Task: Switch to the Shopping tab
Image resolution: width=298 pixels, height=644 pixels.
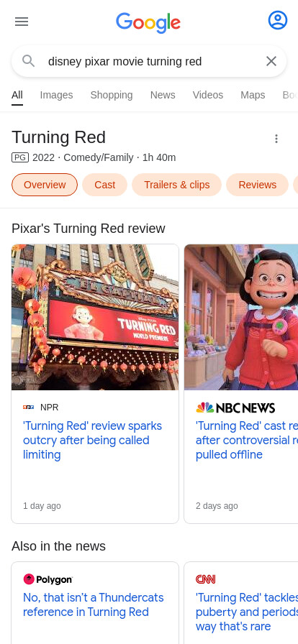Action: [x=112, y=95]
